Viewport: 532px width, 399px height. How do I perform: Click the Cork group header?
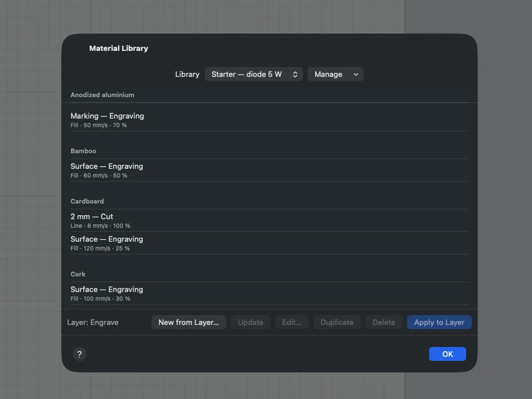[x=78, y=274]
